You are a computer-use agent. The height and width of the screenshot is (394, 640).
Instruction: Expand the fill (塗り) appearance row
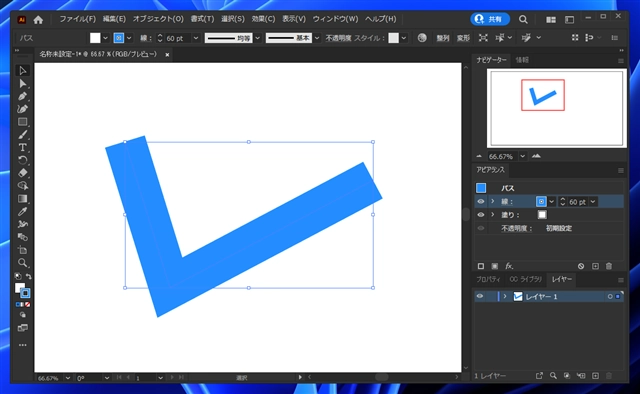pos(493,215)
